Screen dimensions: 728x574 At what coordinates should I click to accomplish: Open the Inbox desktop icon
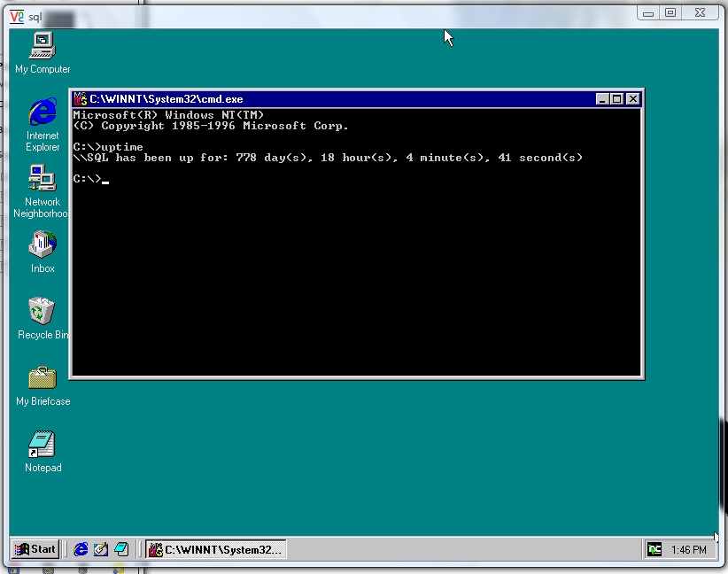(42, 245)
